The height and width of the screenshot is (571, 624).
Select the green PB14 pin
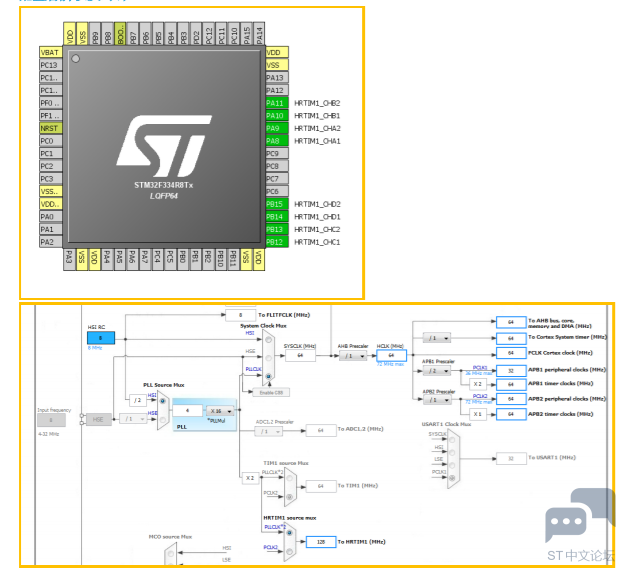[277, 217]
